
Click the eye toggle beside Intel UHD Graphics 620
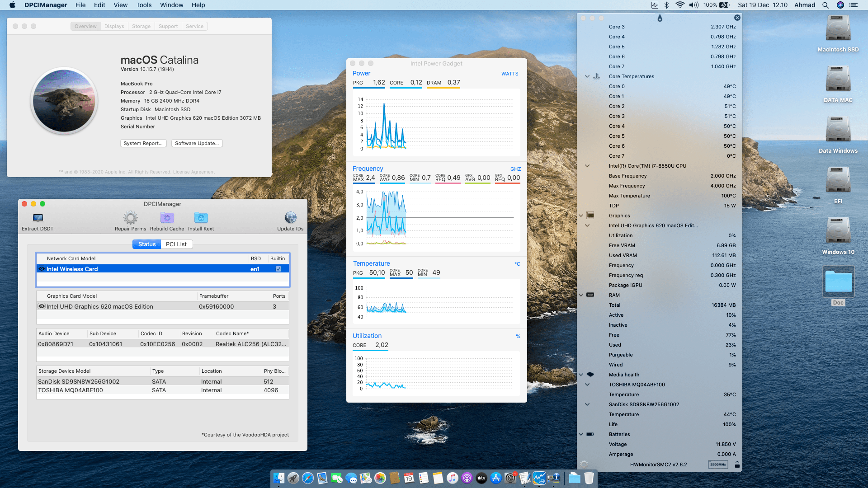(42, 306)
